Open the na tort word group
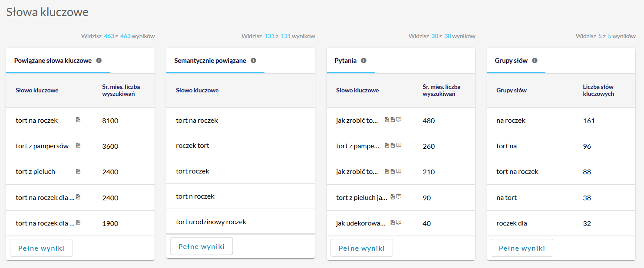This screenshot has height=268, width=644. click(x=506, y=198)
